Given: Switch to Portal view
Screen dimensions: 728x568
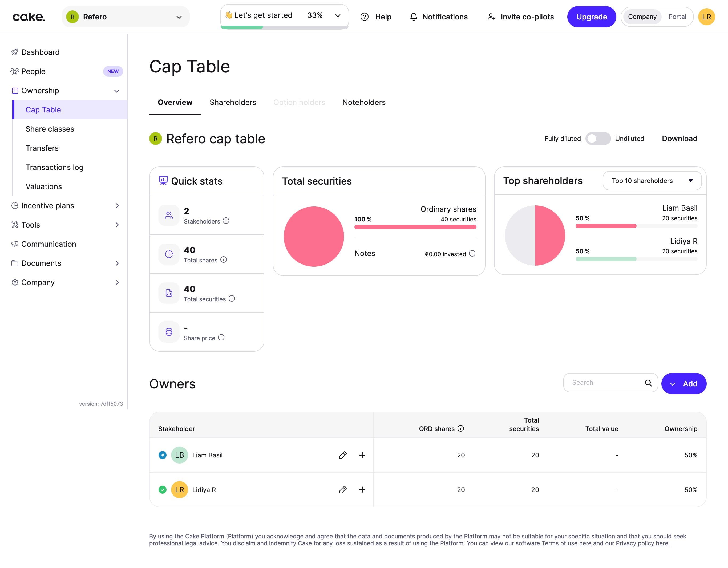Looking at the screenshot, I should (x=677, y=17).
